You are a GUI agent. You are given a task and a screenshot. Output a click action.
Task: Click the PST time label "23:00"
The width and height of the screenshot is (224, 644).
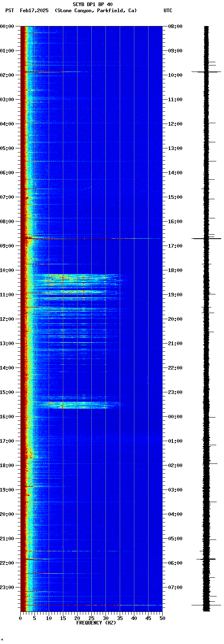(7, 587)
